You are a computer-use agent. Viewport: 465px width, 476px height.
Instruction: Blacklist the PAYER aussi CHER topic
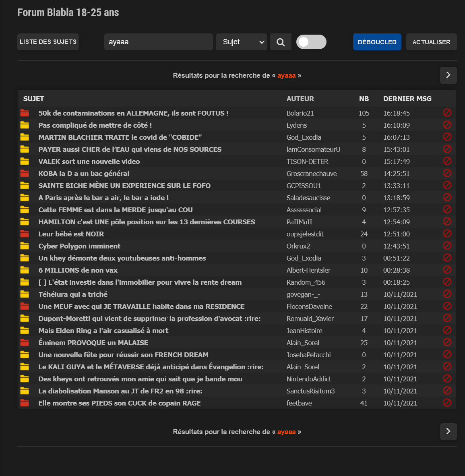pos(447,149)
